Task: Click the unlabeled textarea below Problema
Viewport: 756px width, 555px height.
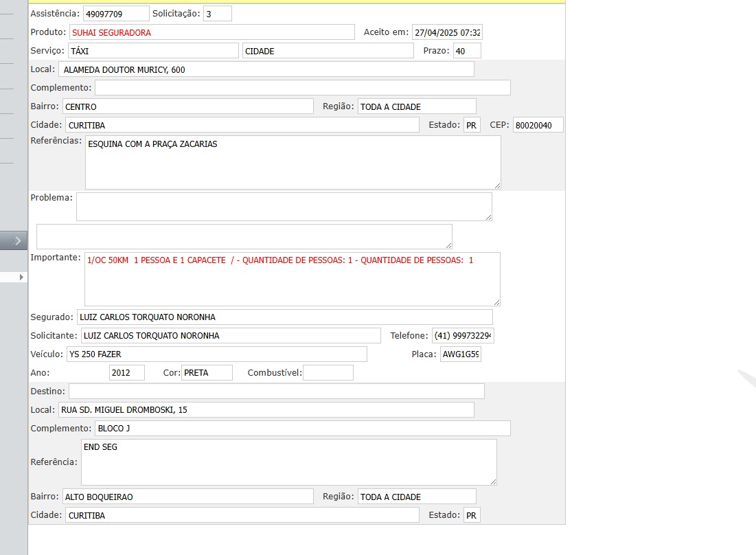Action: tap(244, 236)
